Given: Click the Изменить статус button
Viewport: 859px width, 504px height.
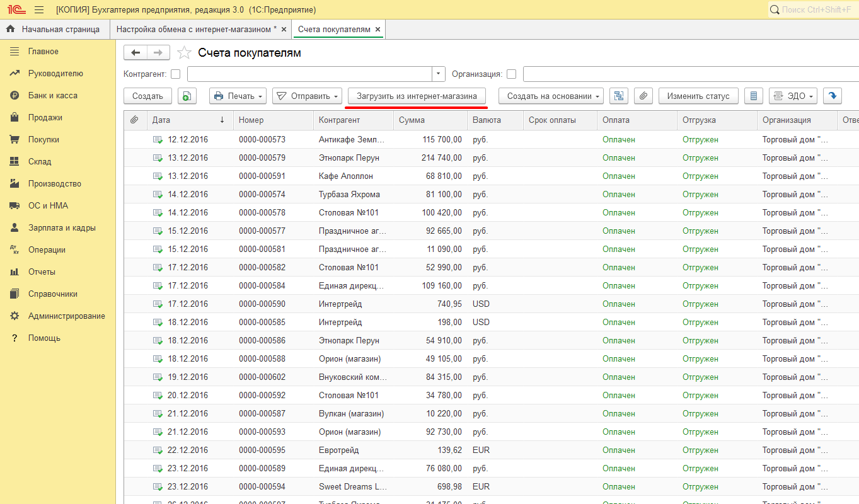Looking at the screenshot, I should [x=698, y=96].
